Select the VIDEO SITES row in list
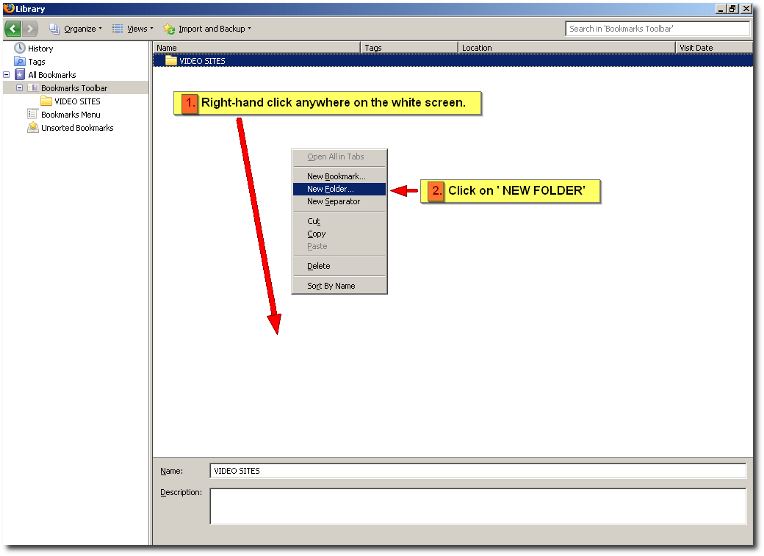This screenshot has width=764, height=556. click(453, 61)
